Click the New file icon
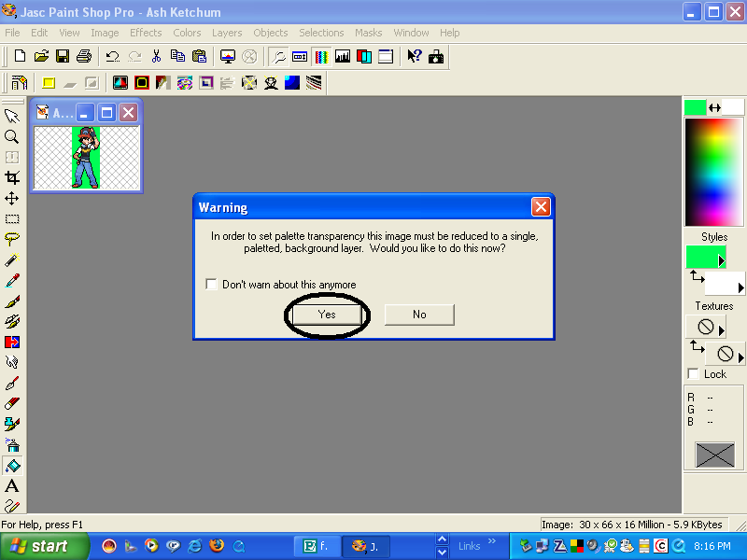The width and height of the screenshot is (747, 560). (x=20, y=56)
